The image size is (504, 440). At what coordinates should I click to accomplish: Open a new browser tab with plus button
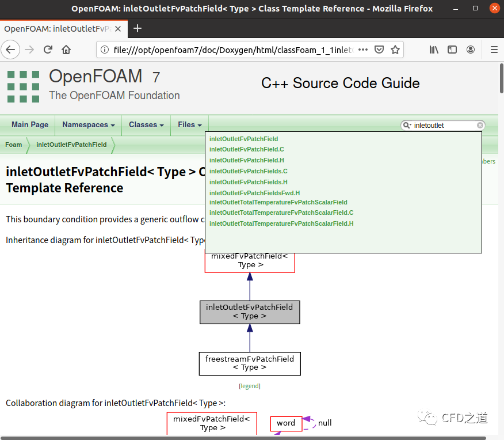[x=138, y=28]
